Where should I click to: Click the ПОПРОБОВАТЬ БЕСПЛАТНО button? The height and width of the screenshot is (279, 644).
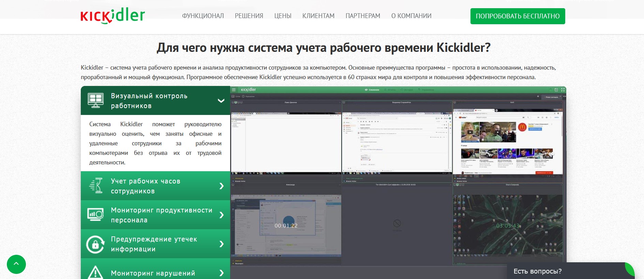518,16
